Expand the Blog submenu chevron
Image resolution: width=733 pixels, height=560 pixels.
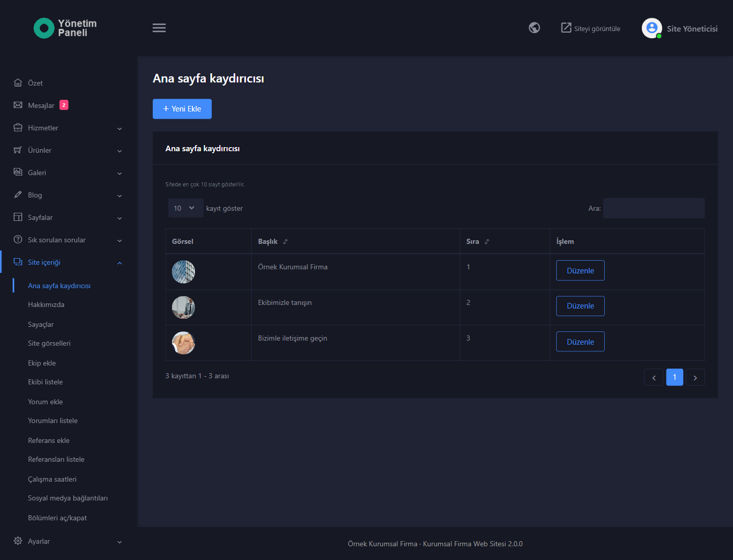(x=120, y=196)
